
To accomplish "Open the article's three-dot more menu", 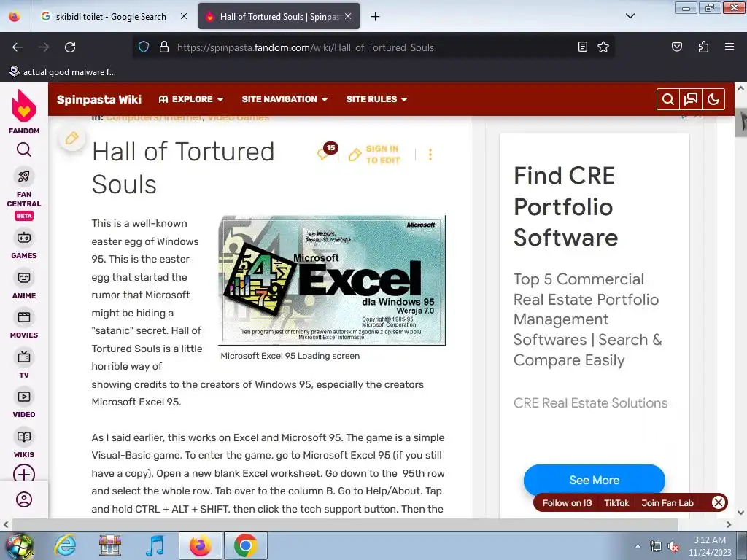I will pos(430,155).
